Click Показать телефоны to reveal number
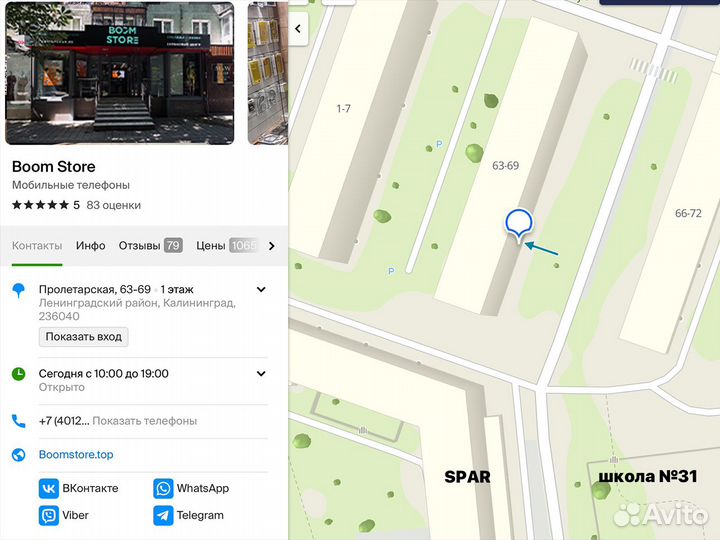 click(x=145, y=421)
